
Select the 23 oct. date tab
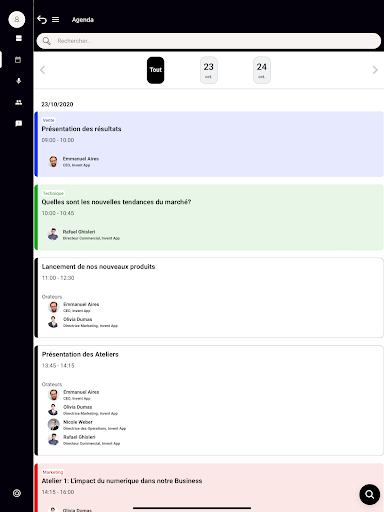point(209,70)
